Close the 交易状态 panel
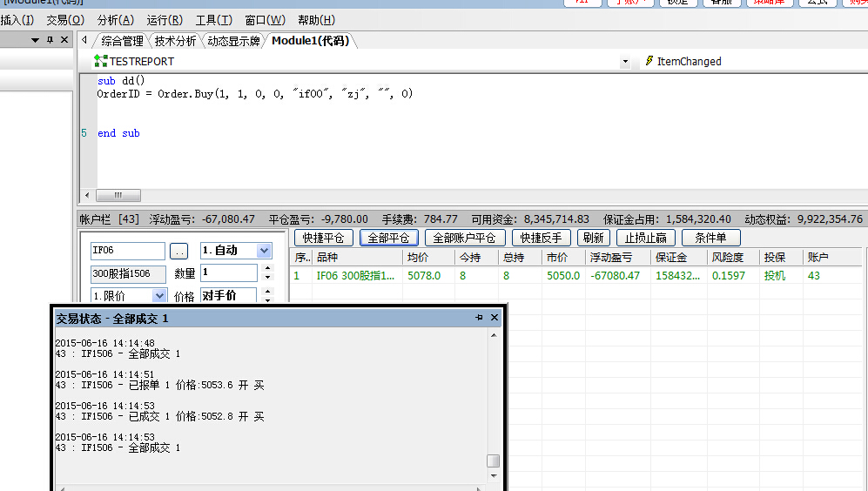The width and height of the screenshot is (868, 491). pyautogui.click(x=495, y=319)
